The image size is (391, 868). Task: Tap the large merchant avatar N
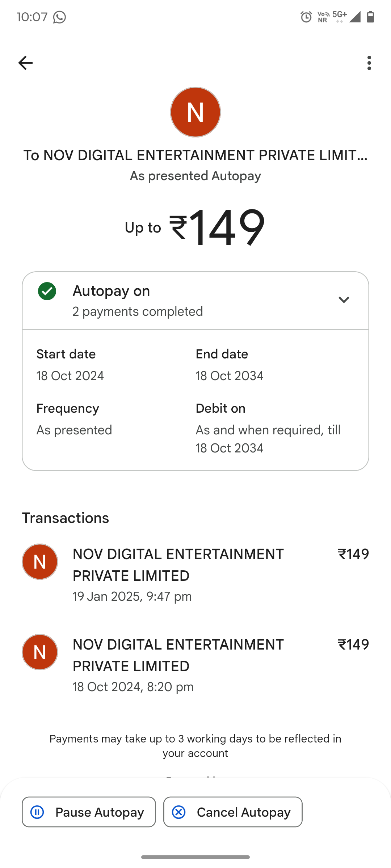pos(195,112)
